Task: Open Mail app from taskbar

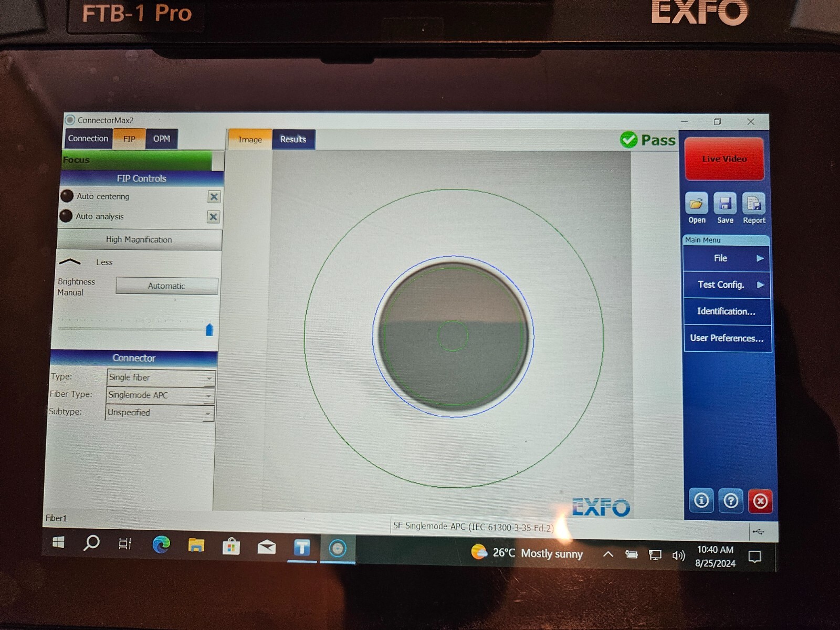Action: [x=267, y=548]
